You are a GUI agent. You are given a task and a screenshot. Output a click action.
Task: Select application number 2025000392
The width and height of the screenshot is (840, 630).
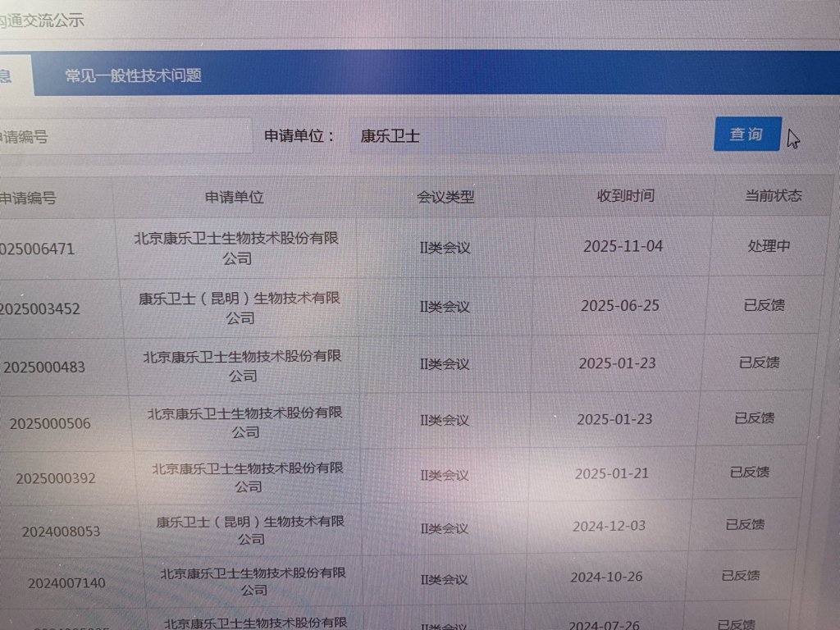(x=56, y=478)
